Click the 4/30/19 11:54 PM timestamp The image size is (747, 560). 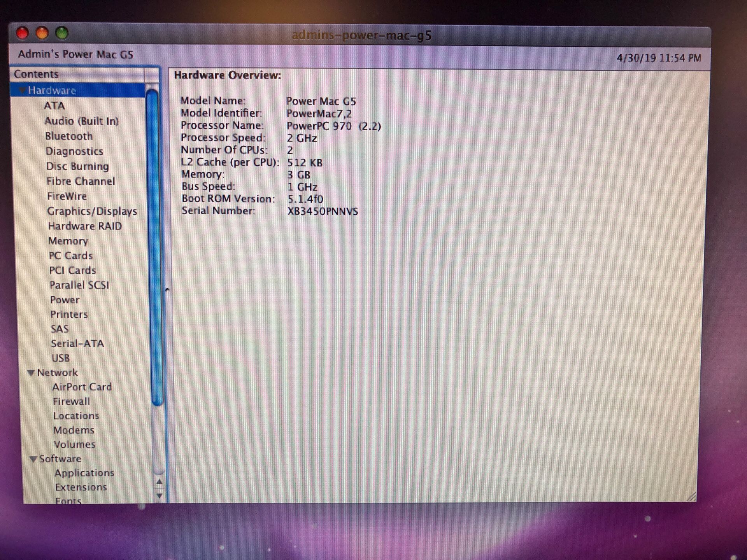point(659,58)
